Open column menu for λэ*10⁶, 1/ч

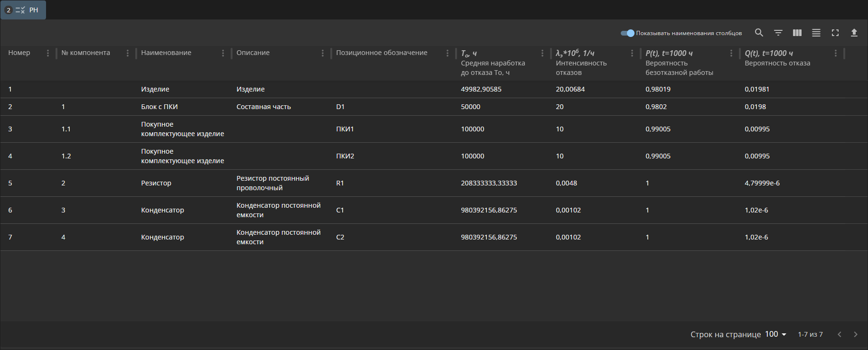coord(632,53)
